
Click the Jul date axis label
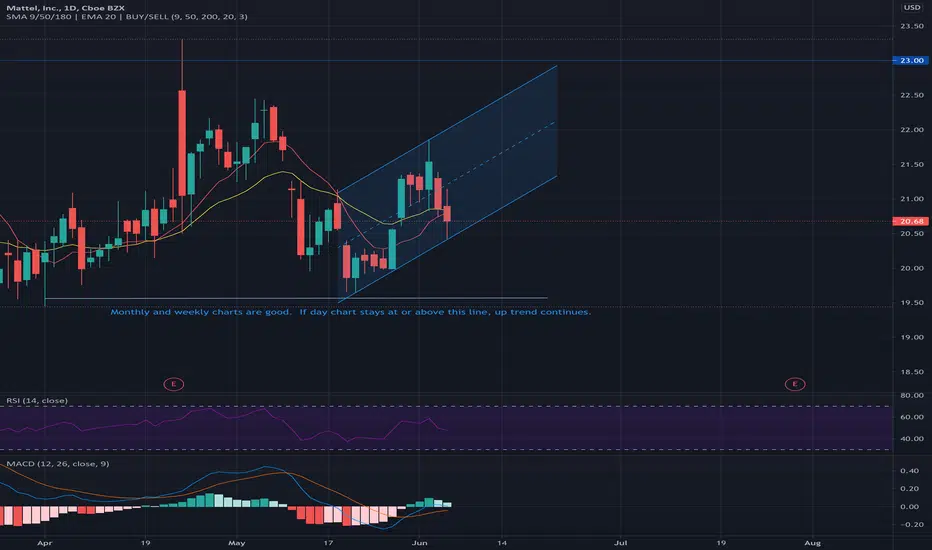(x=621, y=543)
